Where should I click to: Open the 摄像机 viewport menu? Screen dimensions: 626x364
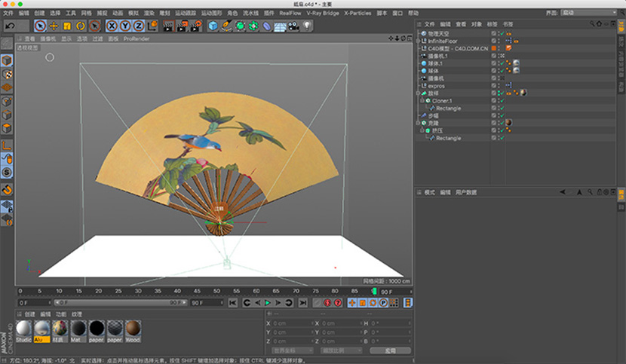[x=48, y=38]
